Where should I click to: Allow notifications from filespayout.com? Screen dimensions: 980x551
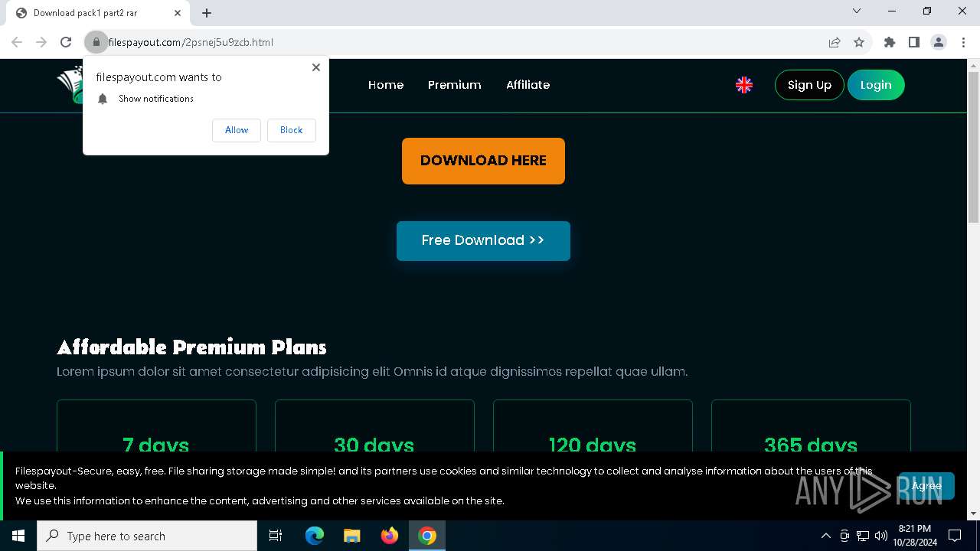(237, 130)
